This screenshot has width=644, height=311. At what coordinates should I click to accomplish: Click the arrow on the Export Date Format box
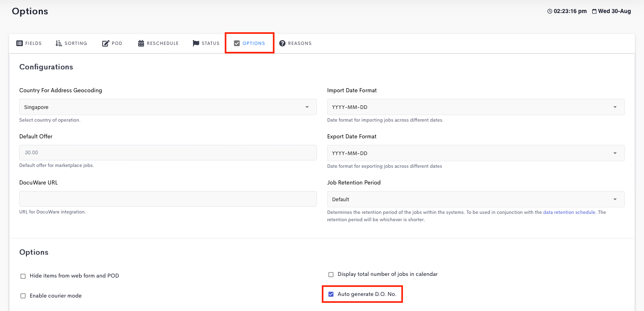[x=615, y=153]
